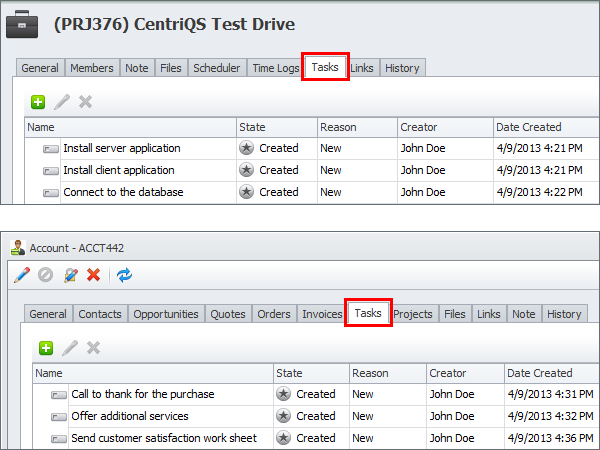Click the green add task icon in project panel
The width and height of the screenshot is (600, 450).
point(38,102)
